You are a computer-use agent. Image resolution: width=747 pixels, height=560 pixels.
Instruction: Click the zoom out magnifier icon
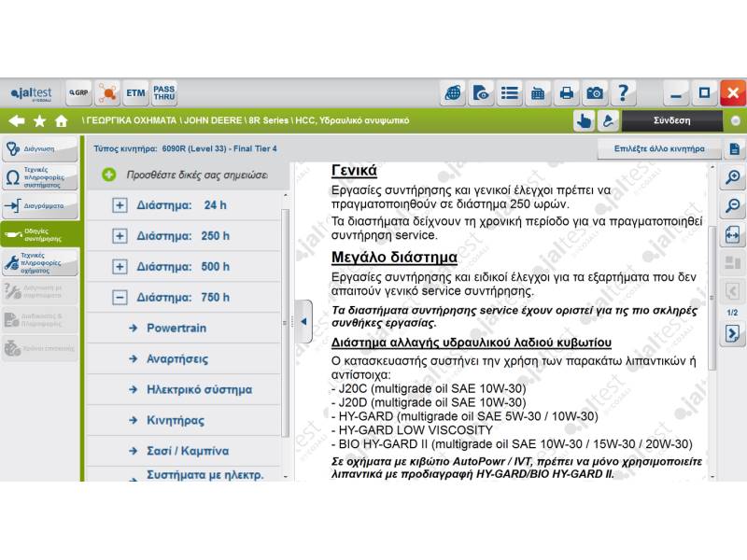[733, 206]
